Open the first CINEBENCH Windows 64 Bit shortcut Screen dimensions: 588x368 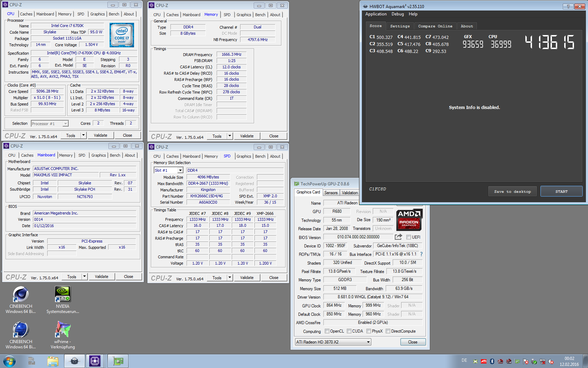point(21,300)
